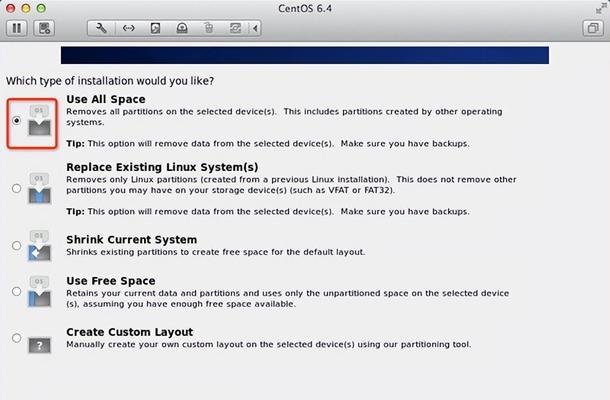The height and width of the screenshot is (400, 610).
Task: Click the CD/DVD drive toolbar icon
Action: tap(182, 28)
